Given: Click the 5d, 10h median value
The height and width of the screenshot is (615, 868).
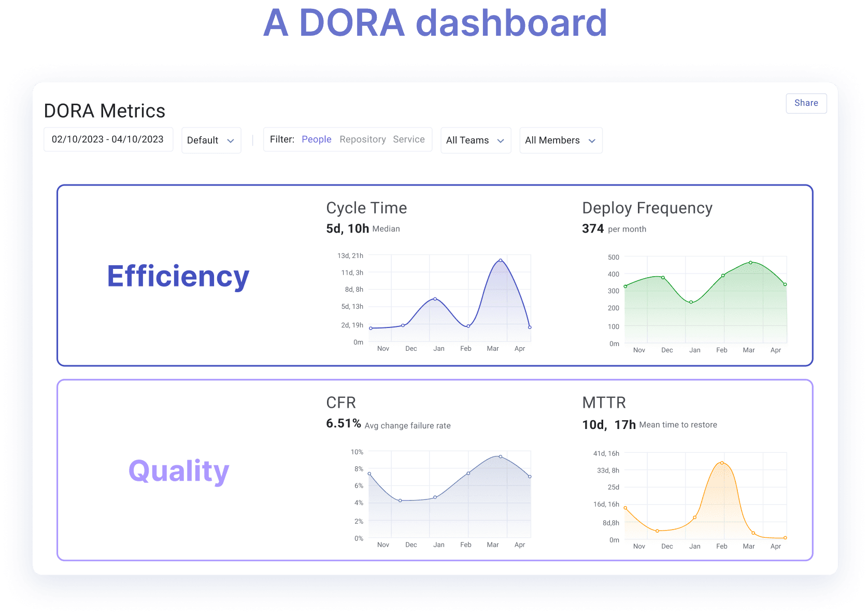Looking at the screenshot, I should (347, 228).
